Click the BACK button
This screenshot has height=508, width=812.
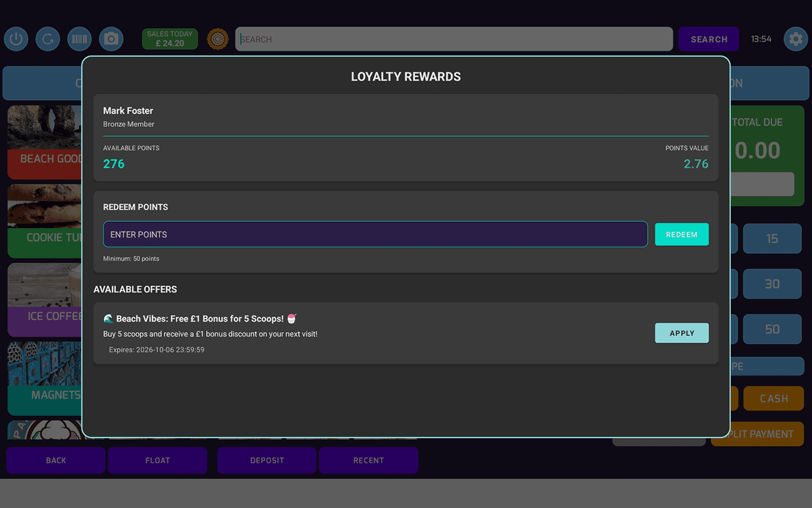tap(56, 460)
